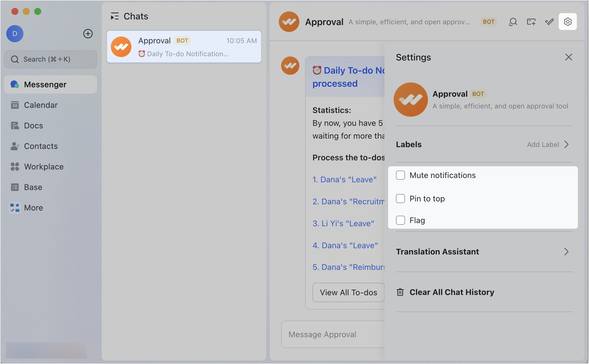Click the plus icon beside the avatar
Screen dimensions: 589x364
[88, 34]
